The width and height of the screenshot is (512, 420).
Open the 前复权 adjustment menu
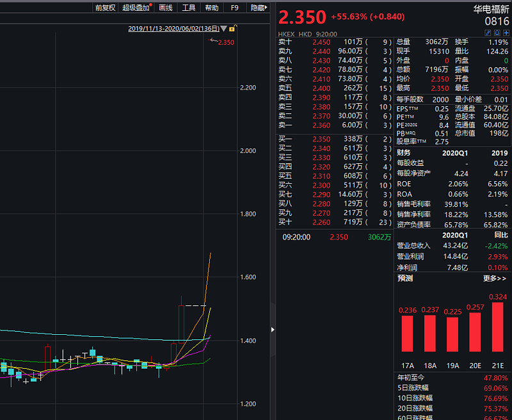point(105,8)
